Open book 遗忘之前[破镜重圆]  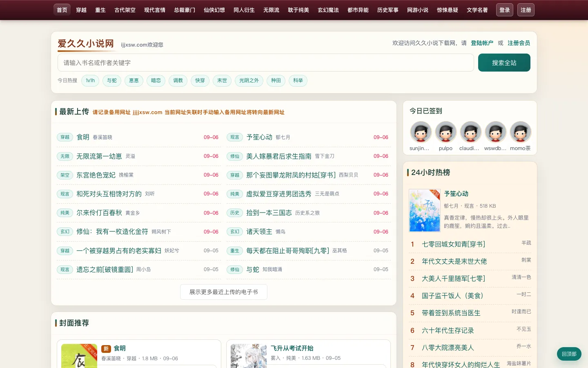105,269
